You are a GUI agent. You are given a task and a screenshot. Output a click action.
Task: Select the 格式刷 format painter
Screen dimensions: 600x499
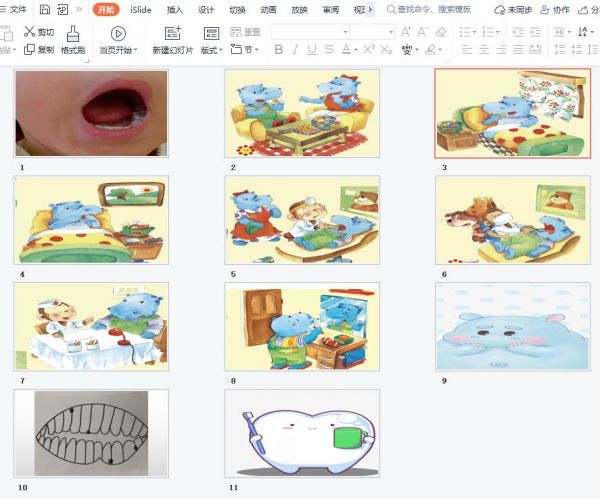pyautogui.click(x=73, y=40)
